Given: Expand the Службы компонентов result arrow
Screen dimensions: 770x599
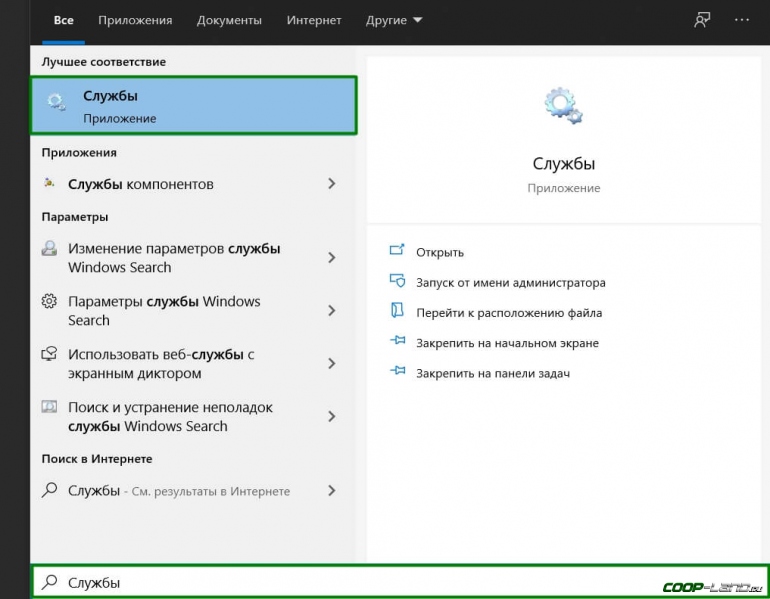Looking at the screenshot, I should [332, 184].
